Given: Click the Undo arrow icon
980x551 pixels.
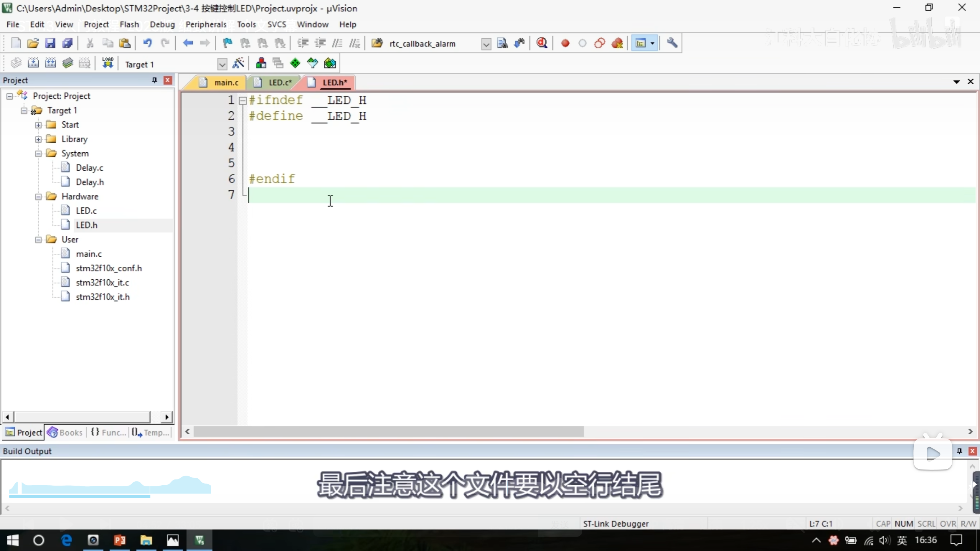Looking at the screenshot, I should pyautogui.click(x=147, y=43).
